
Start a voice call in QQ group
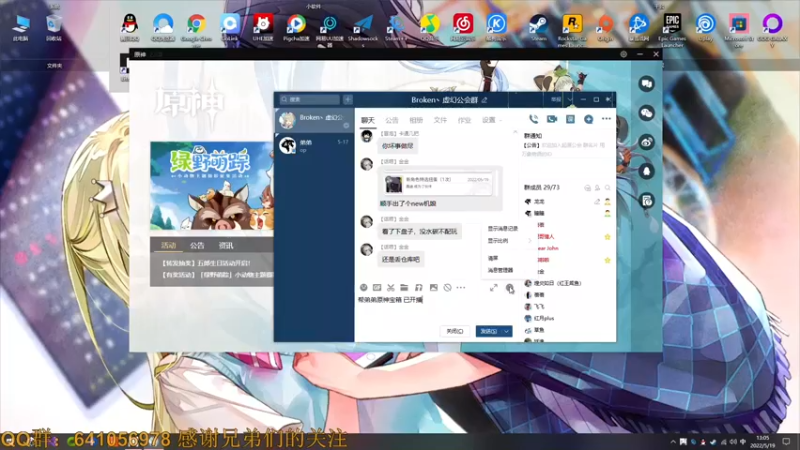[533, 119]
